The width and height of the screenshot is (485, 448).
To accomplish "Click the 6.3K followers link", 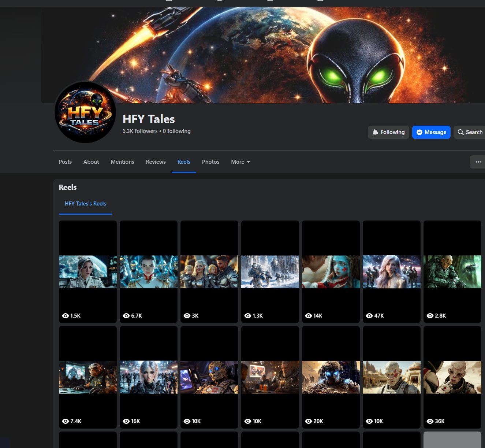I will (x=140, y=131).
